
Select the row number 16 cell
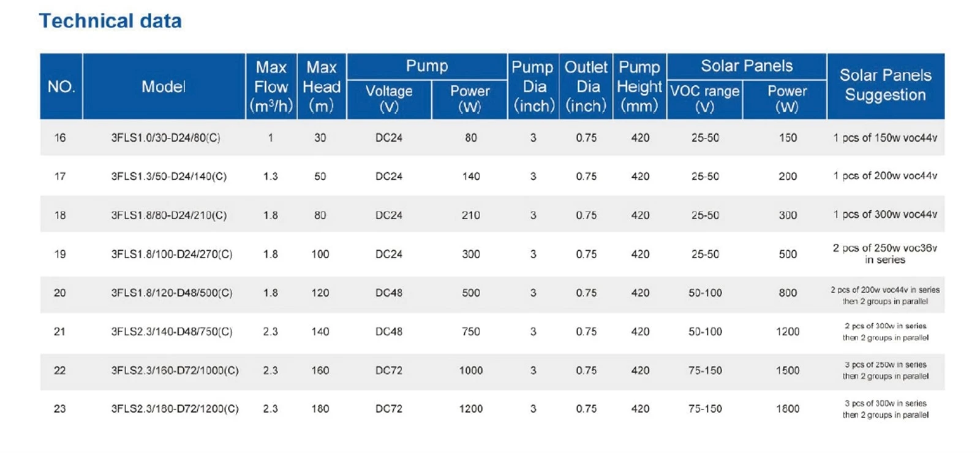tap(60, 138)
